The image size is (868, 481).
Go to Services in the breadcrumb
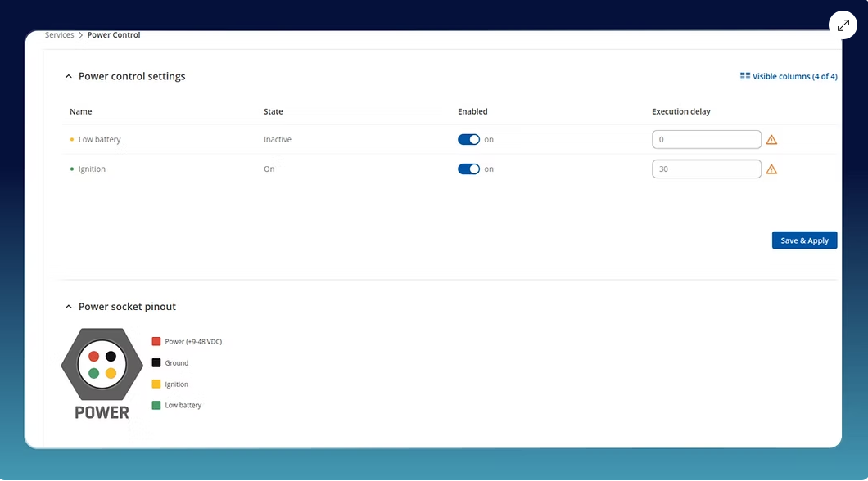[x=59, y=35]
